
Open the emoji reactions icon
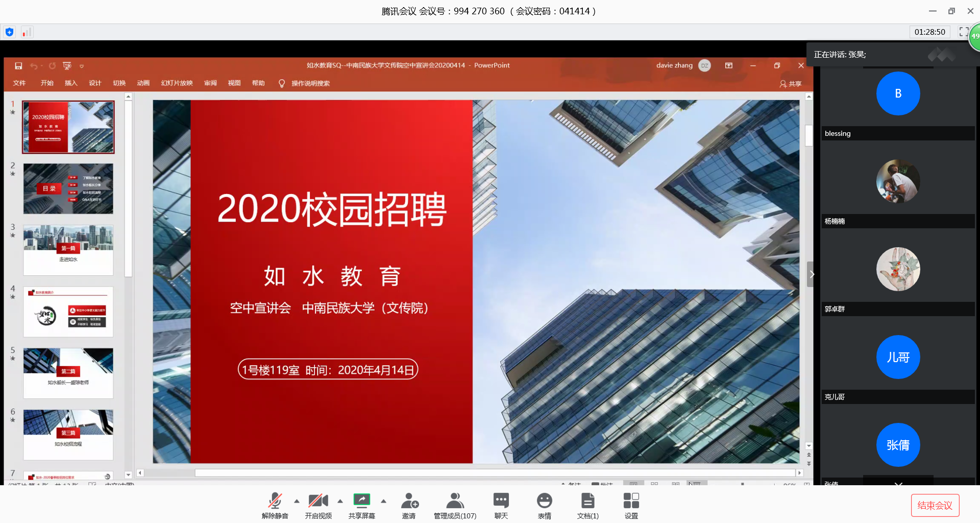[x=544, y=501]
